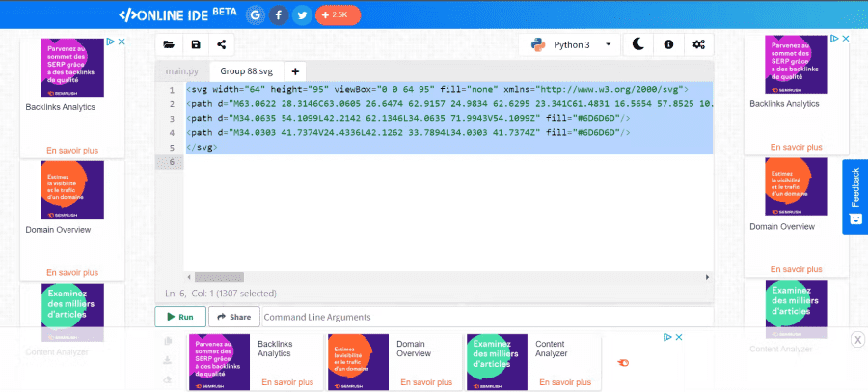Screen dimensions: 868x392
Task: Click Ln: 6, Col: 1 status text
Action: click(x=220, y=294)
